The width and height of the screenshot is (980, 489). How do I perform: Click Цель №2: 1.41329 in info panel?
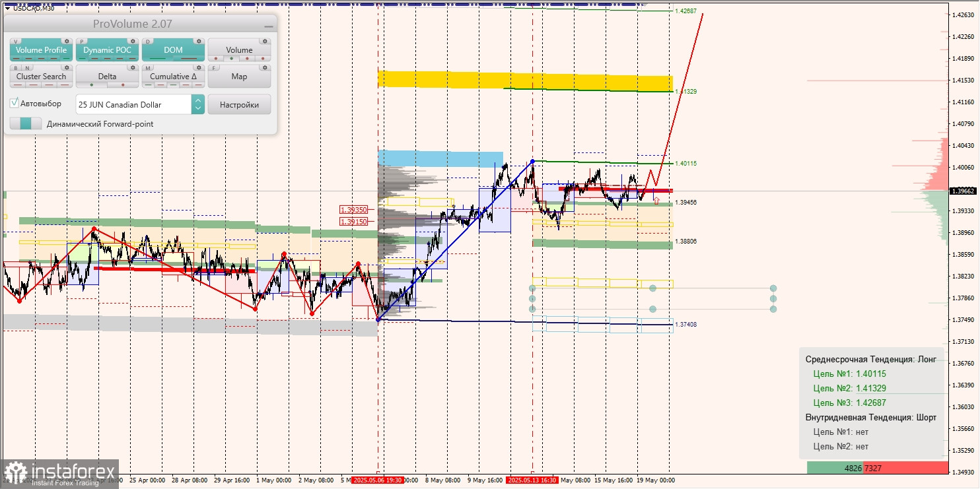click(x=849, y=388)
